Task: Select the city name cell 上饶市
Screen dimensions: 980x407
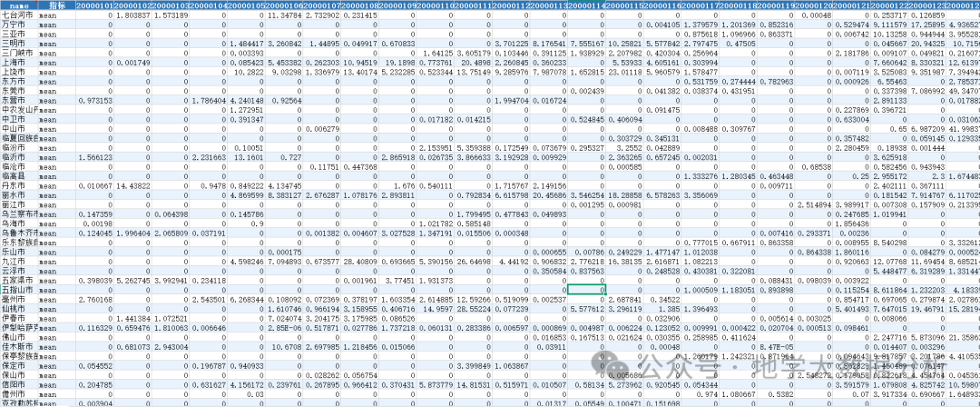Action: [x=19, y=71]
